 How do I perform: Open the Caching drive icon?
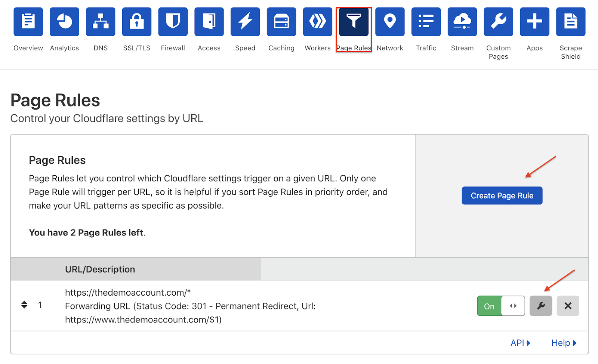coord(281,22)
